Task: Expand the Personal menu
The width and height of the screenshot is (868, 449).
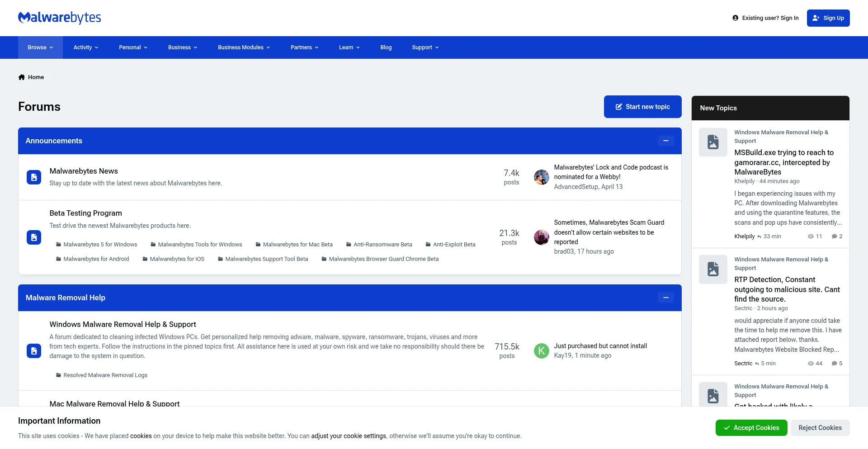Action: click(x=133, y=47)
